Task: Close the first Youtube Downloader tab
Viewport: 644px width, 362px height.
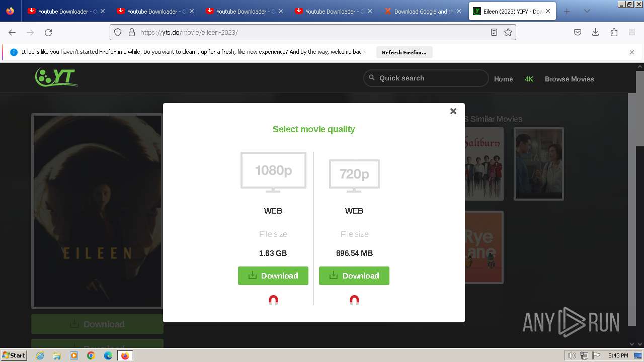Action: coord(102,11)
